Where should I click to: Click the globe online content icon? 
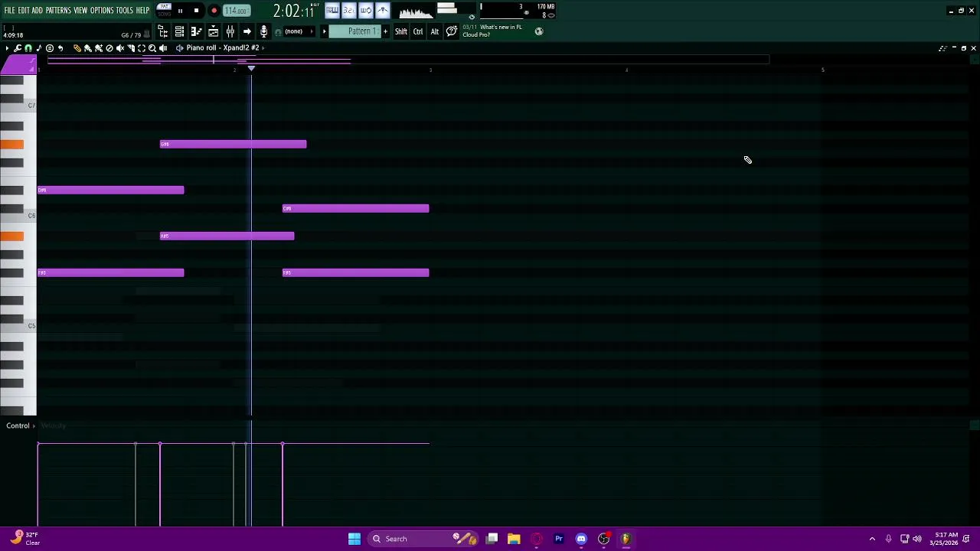click(x=539, y=31)
